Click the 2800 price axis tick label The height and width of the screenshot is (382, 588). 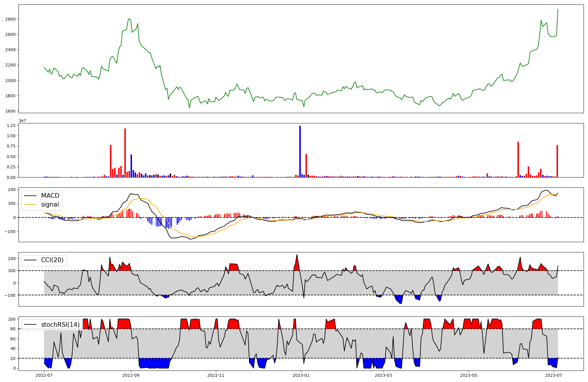coord(11,19)
